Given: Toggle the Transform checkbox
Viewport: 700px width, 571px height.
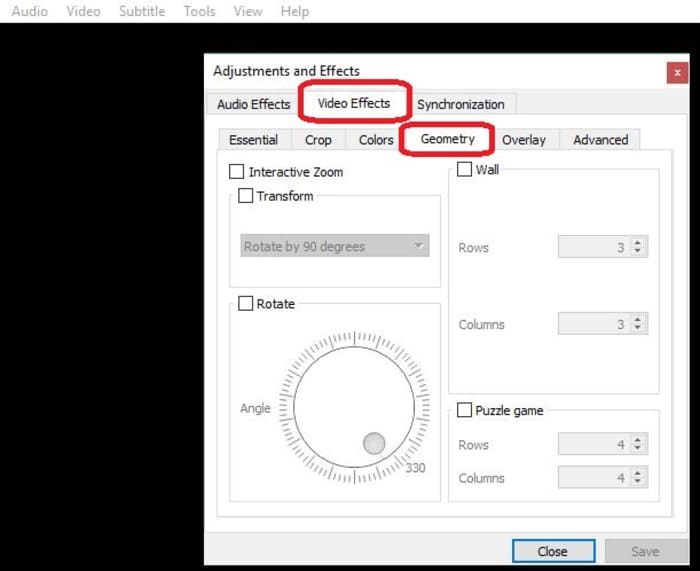Looking at the screenshot, I should (x=246, y=196).
